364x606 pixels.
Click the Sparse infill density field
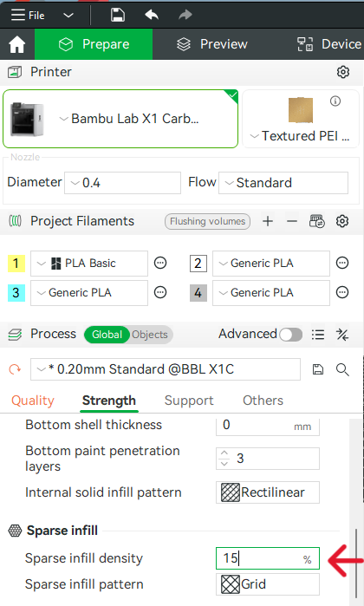pos(268,558)
